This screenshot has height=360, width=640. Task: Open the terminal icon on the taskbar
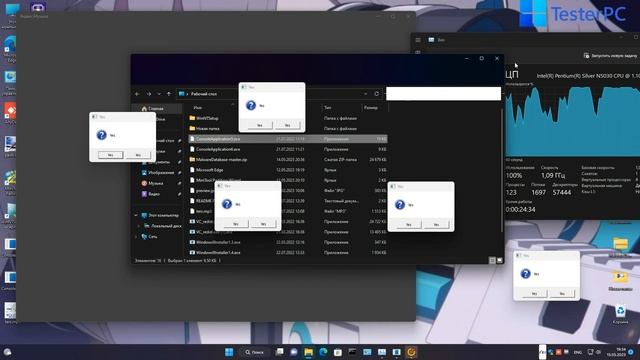point(352,352)
